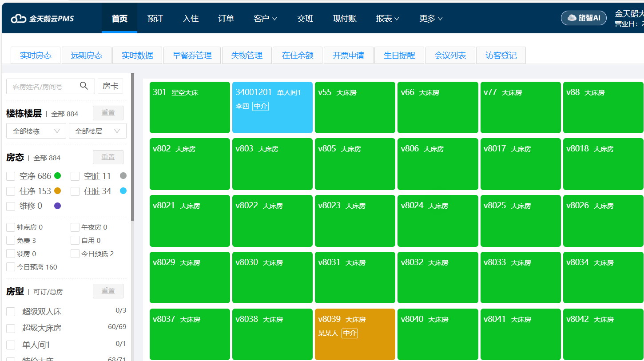Open 失物管理 lost item management

coord(246,55)
